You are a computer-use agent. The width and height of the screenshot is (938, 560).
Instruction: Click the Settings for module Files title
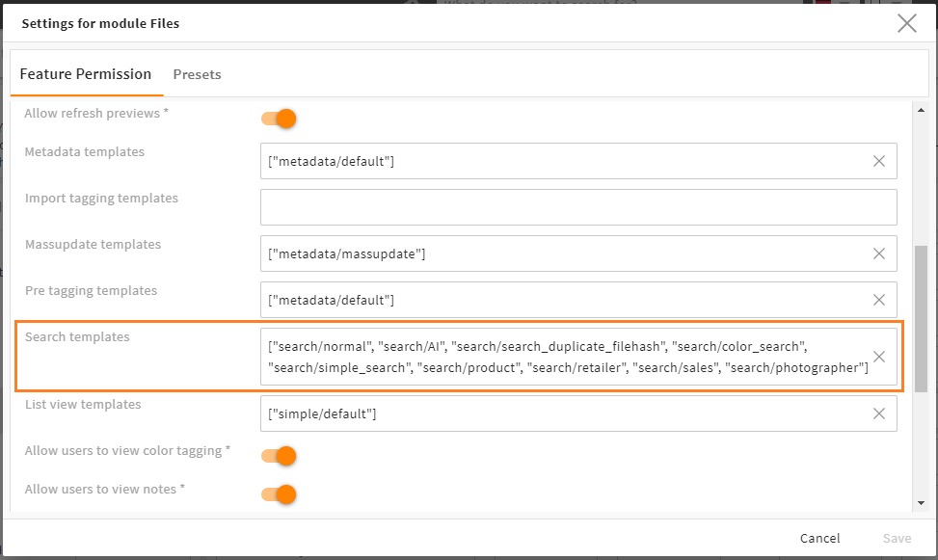coord(100,23)
